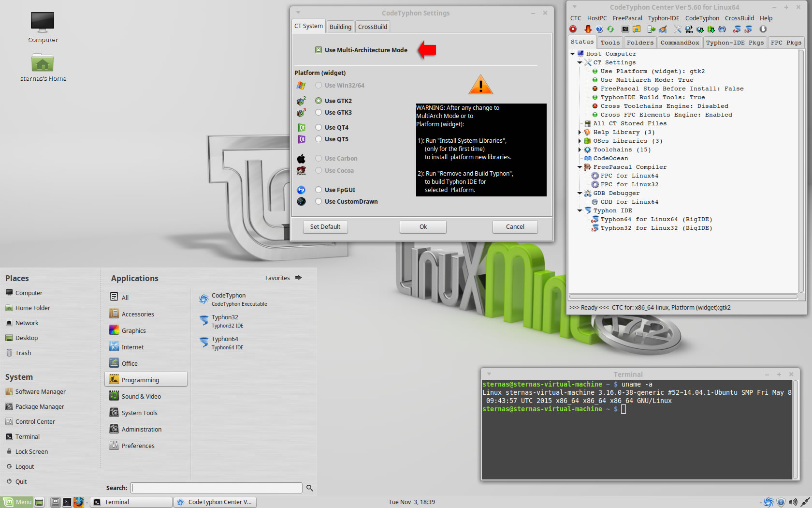The height and width of the screenshot is (508, 812).
Task: Switch to Terminal taskbar button
Action: [131, 502]
